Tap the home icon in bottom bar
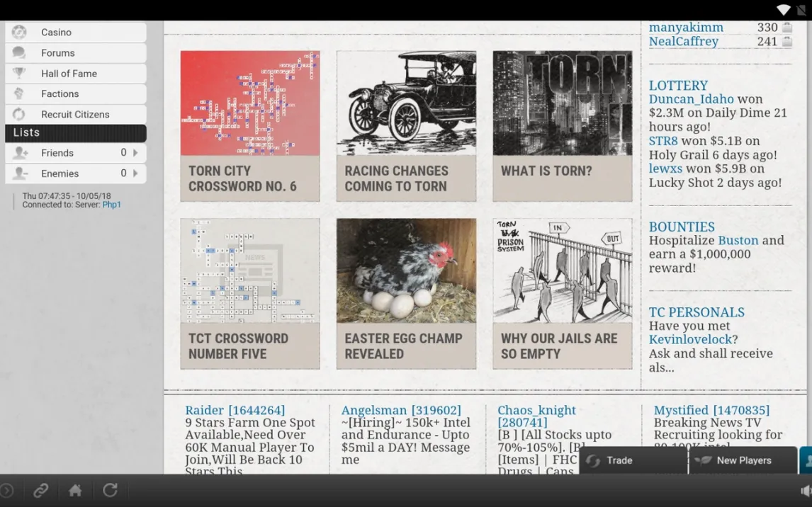Viewport: 812px width, 507px height. (x=75, y=490)
